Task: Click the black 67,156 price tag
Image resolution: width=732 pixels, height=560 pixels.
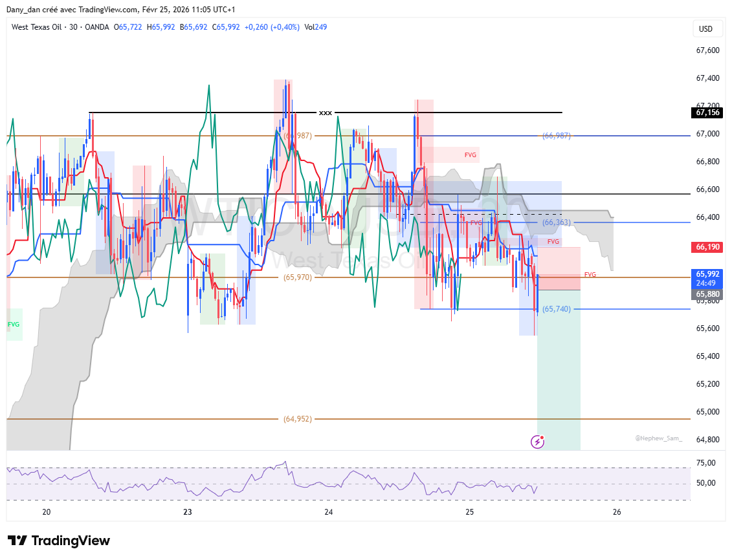Action: (x=707, y=113)
